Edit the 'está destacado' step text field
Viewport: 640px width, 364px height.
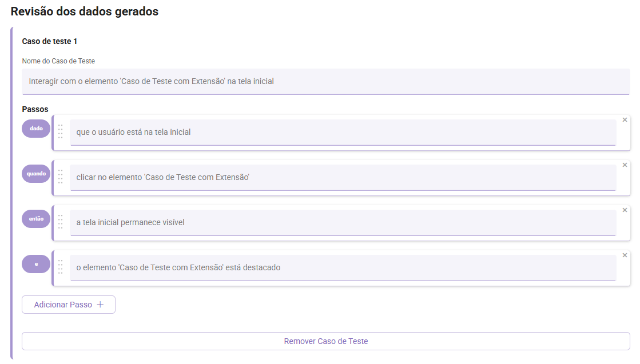tap(343, 267)
